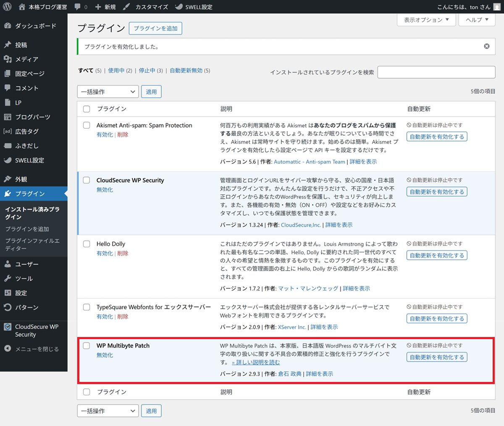This screenshot has width=504, height=426.
Task: Collapse menu using the arrow icon
Action: click(8, 349)
